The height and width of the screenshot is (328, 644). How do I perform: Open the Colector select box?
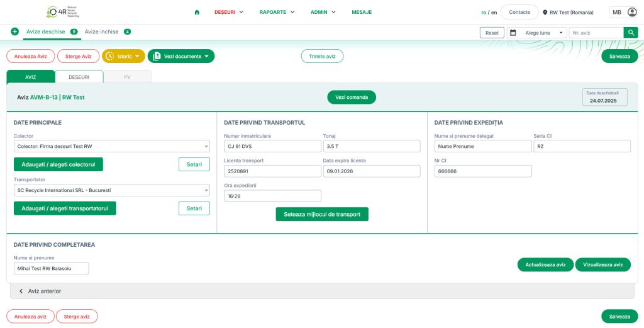tap(111, 147)
